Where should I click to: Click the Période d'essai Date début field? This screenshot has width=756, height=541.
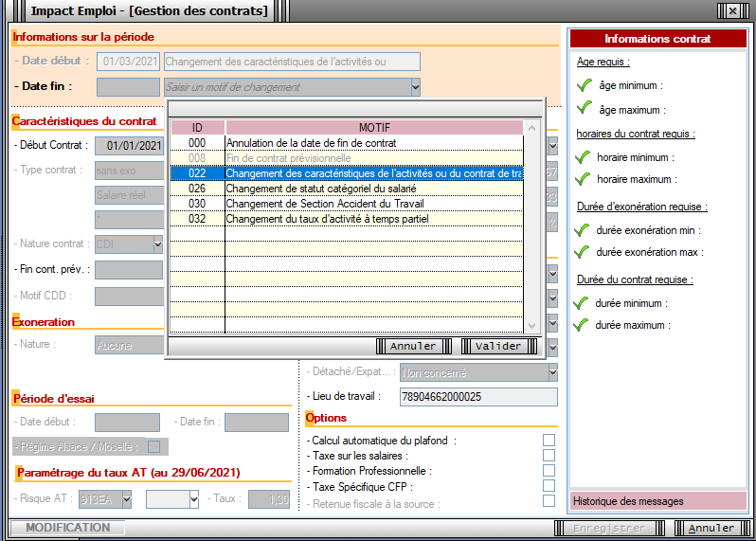click(x=127, y=423)
